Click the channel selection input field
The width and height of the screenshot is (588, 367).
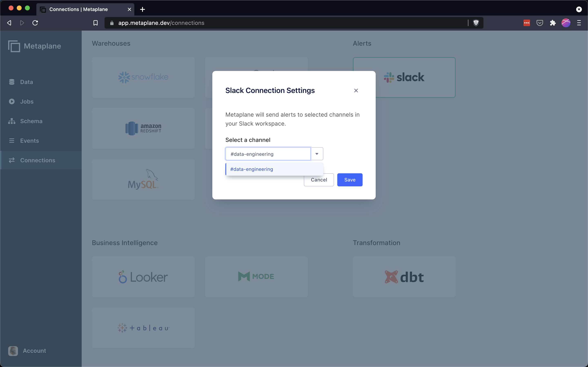pos(268,154)
